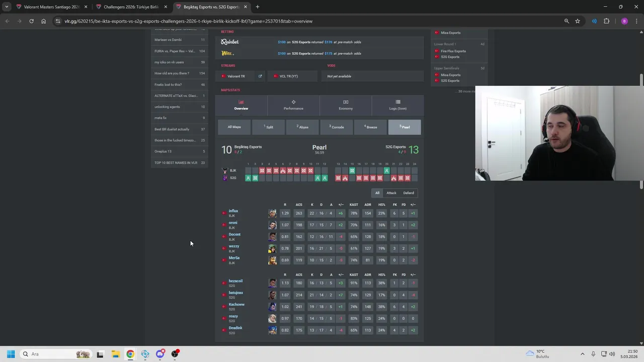The image size is (644, 362).
Task: Open player reazy profile
Action: (x=233, y=316)
